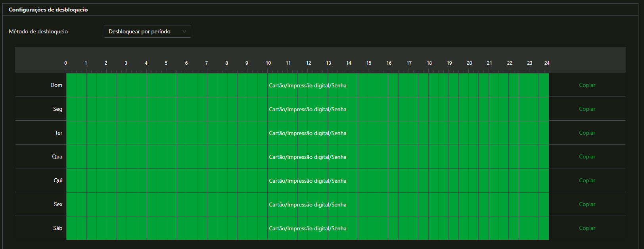Select Copiar in the Sex row

pos(587,204)
